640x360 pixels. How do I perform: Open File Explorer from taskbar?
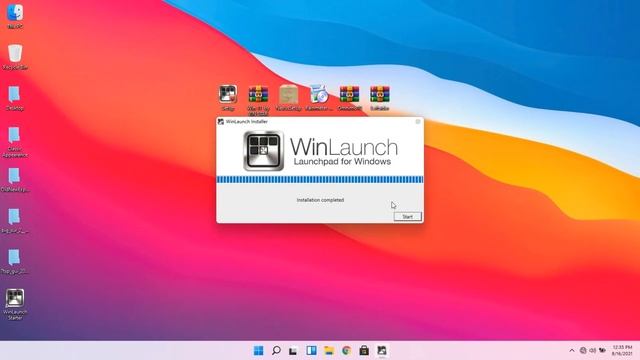tap(329, 351)
